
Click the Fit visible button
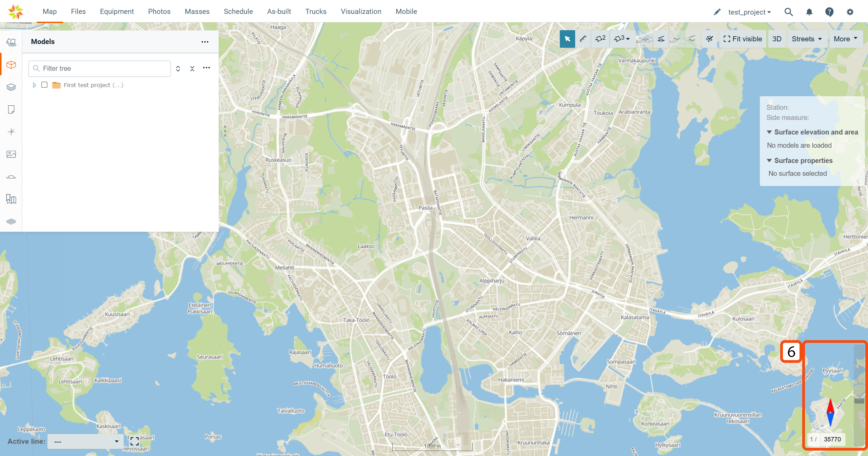743,39
